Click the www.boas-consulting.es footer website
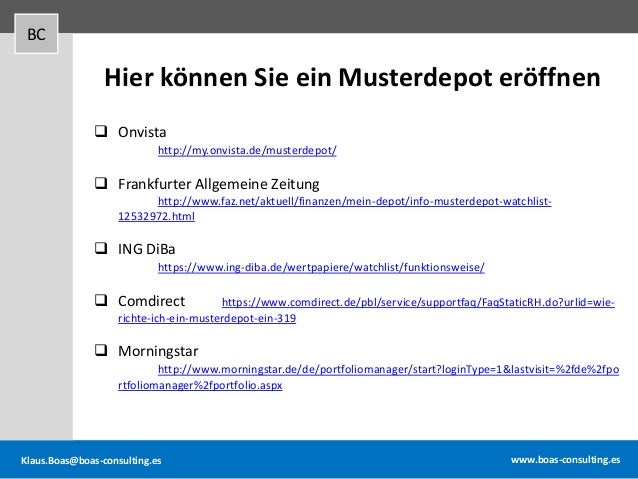Image resolution: width=638 pixels, height=479 pixels. coord(566,460)
